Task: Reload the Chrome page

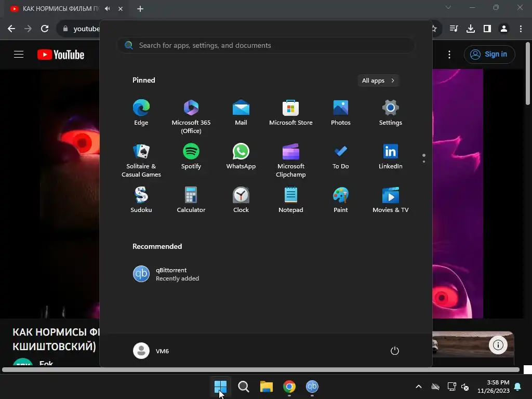Action: [x=45, y=29]
